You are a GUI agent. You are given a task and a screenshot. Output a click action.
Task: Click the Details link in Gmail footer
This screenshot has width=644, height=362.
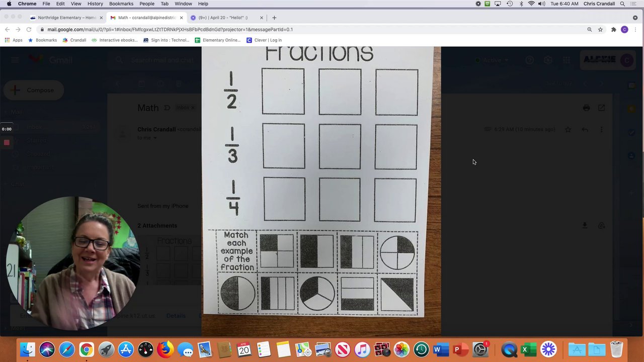coord(176,316)
